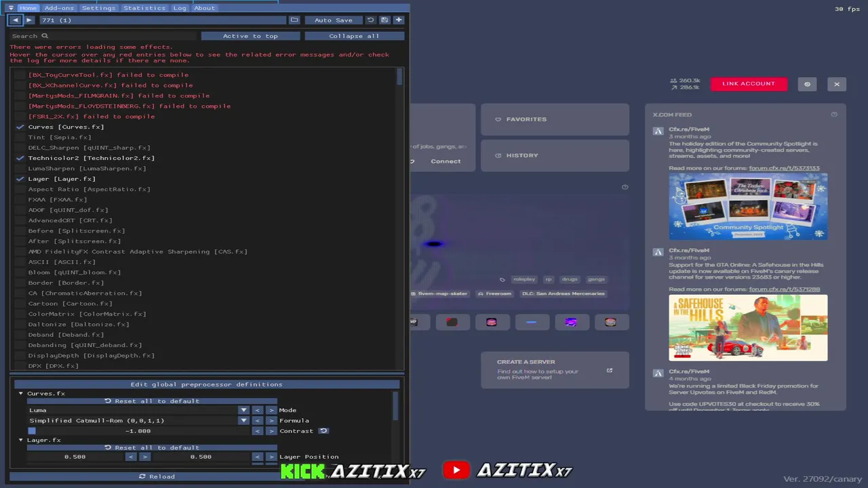The height and width of the screenshot is (488, 868).
Task: Click the red server icon in FiveM row
Action: point(452,322)
